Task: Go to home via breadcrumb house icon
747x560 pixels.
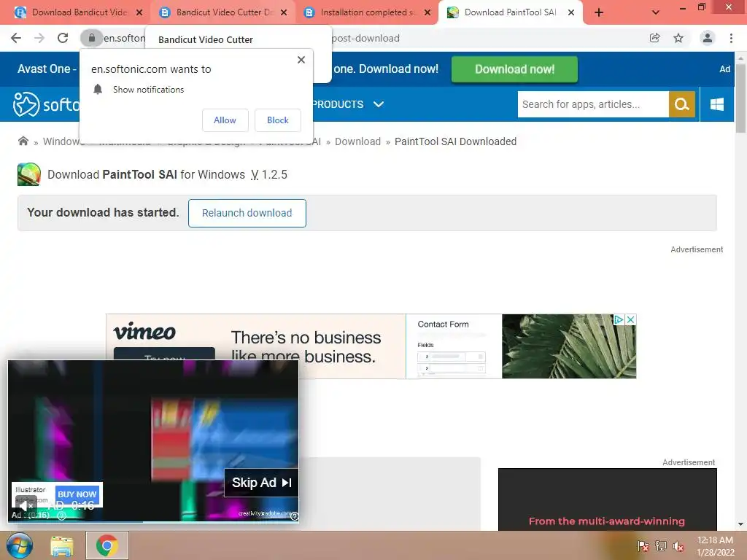Action: [x=23, y=141]
